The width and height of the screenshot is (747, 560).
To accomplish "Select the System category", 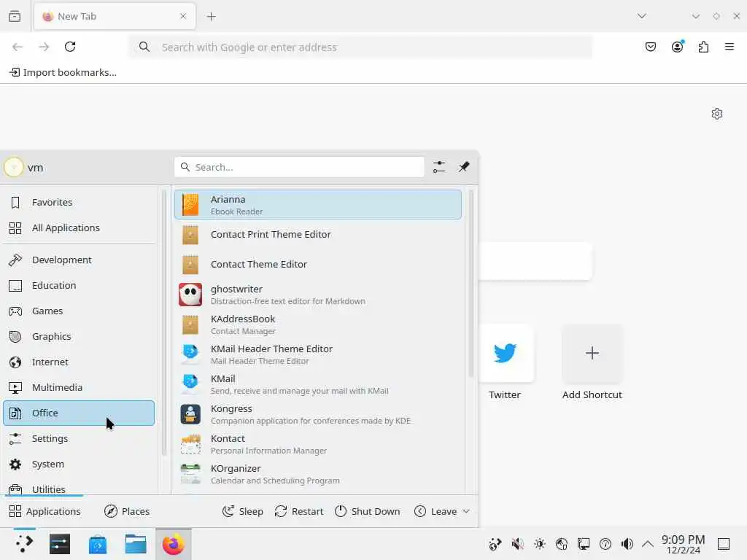I will tap(79, 464).
